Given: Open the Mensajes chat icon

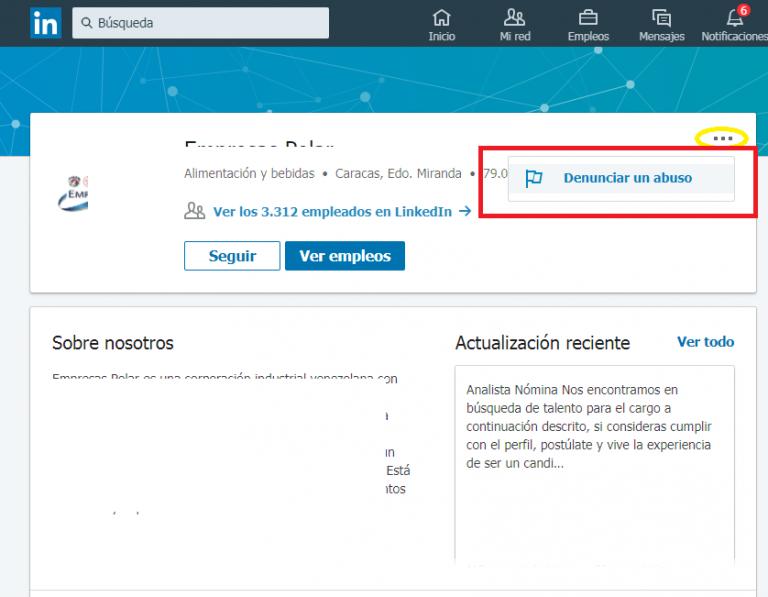Looking at the screenshot, I should tap(661, 18).
